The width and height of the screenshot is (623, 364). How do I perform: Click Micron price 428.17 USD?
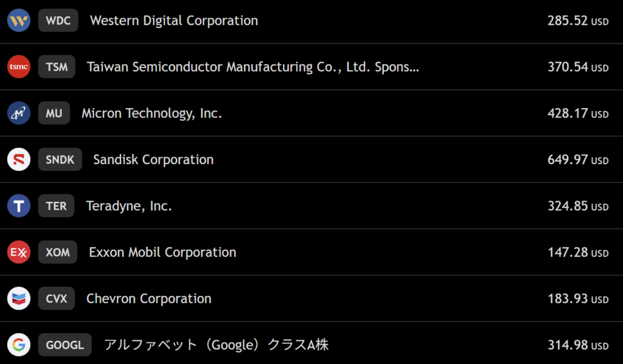tap(577, 113)
